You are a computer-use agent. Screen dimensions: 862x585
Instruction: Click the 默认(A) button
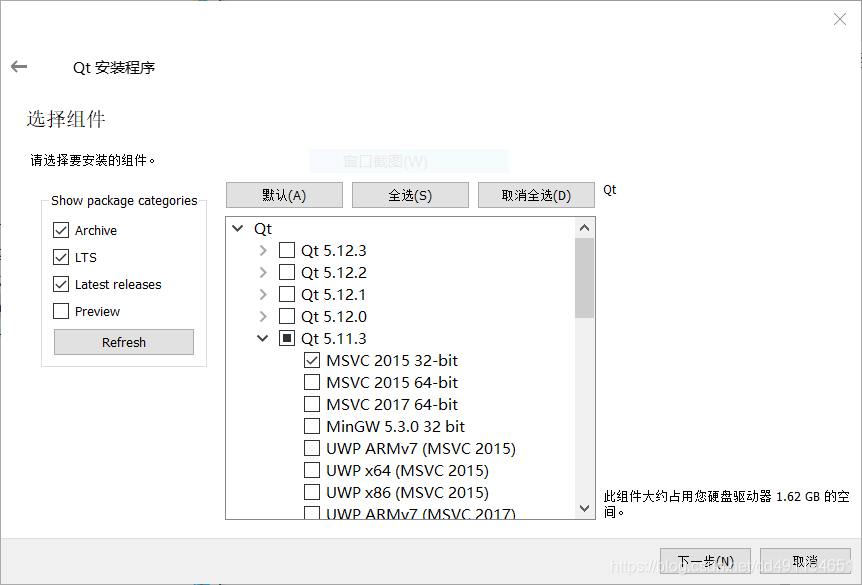[x=284, y=195]
